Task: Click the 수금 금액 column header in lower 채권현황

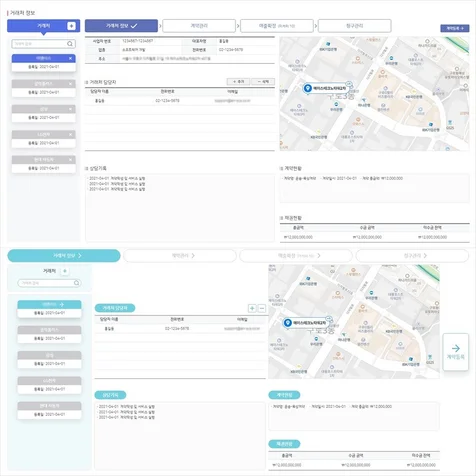Action: click(x=356, y=455)
